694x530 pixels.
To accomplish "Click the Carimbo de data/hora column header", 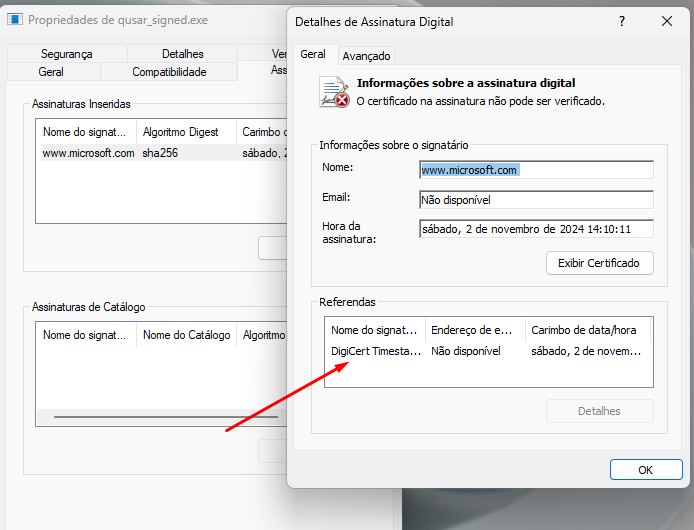I will pyautogui.click(x=588, y=330).
